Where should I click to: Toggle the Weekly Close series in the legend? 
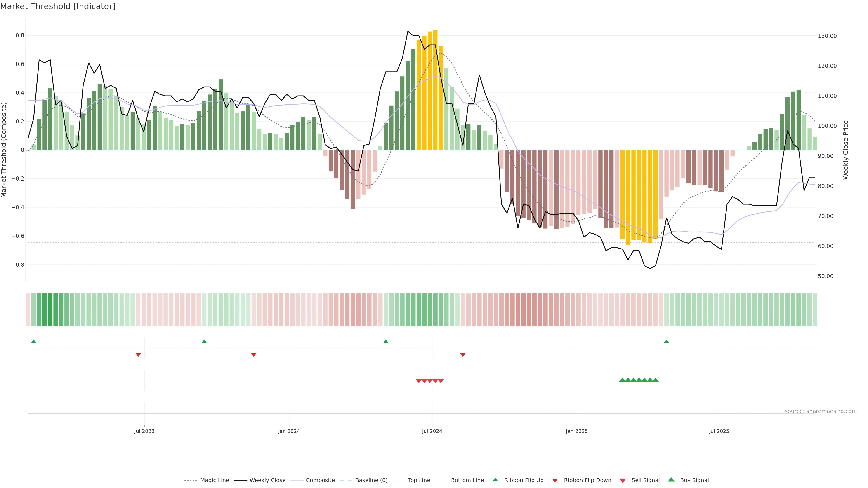[267, 480]
